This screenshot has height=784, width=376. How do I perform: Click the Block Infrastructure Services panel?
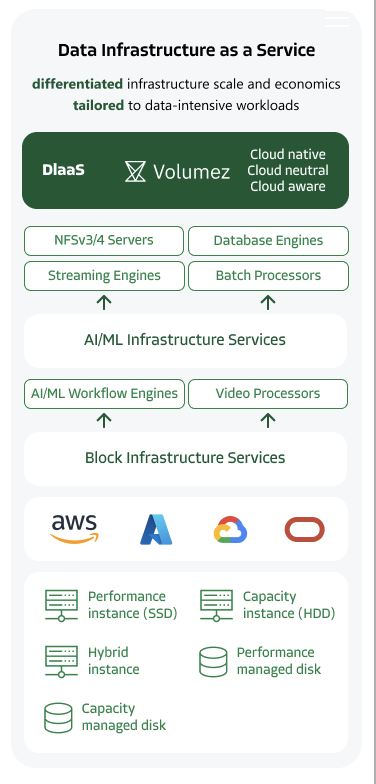[x=186, y=458]
